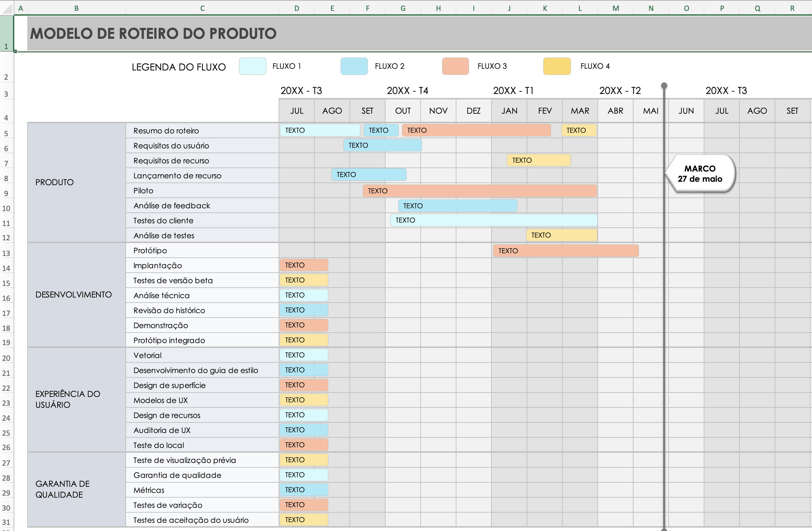Click the milestone line top handle

pyautogui.click(x=664, y=85)
